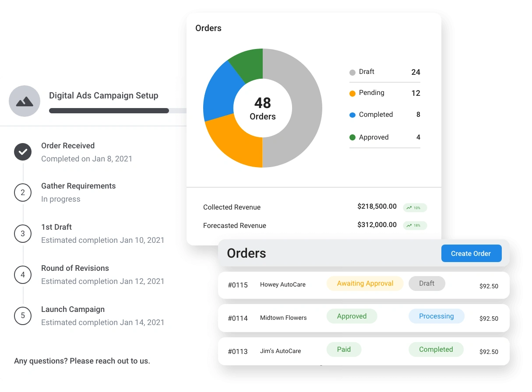Select step 5 Launch Campaign circle

(x=23, y=316)
